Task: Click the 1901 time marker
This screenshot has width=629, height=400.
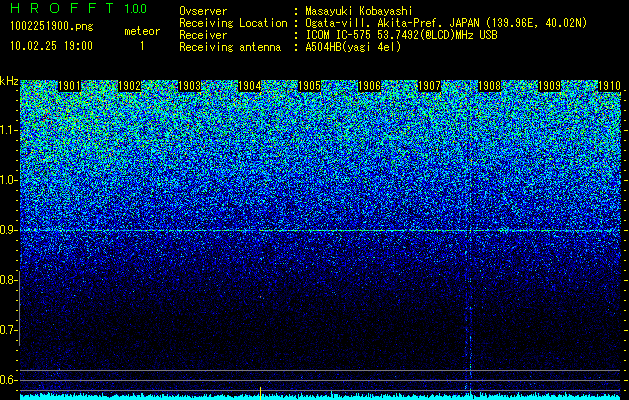Action: [x=69, y=86]
